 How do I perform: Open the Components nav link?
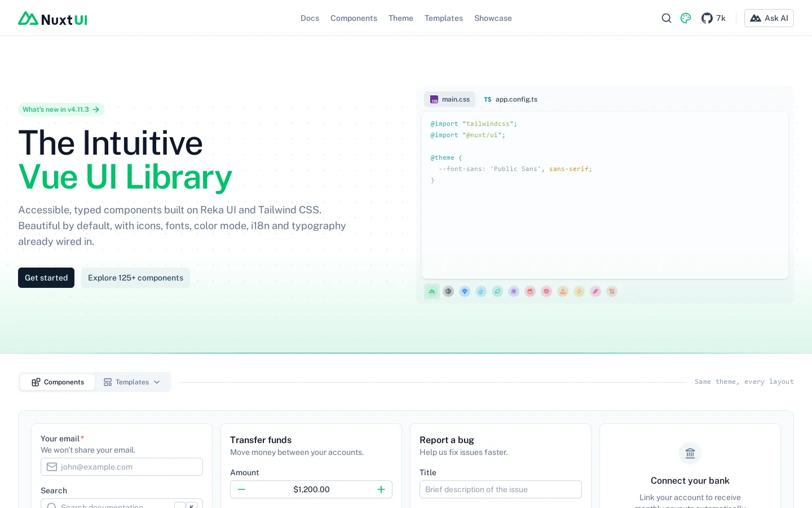[x=354, y=18]
